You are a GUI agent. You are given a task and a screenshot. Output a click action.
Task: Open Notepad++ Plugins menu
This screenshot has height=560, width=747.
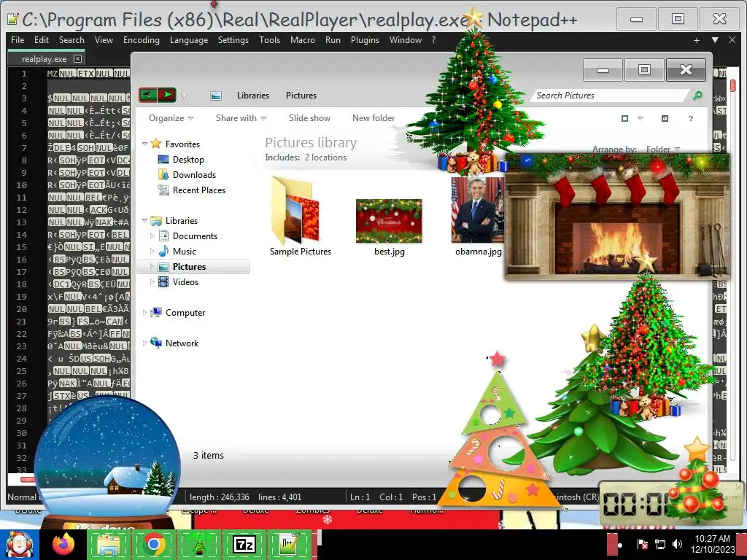(365, 40)
